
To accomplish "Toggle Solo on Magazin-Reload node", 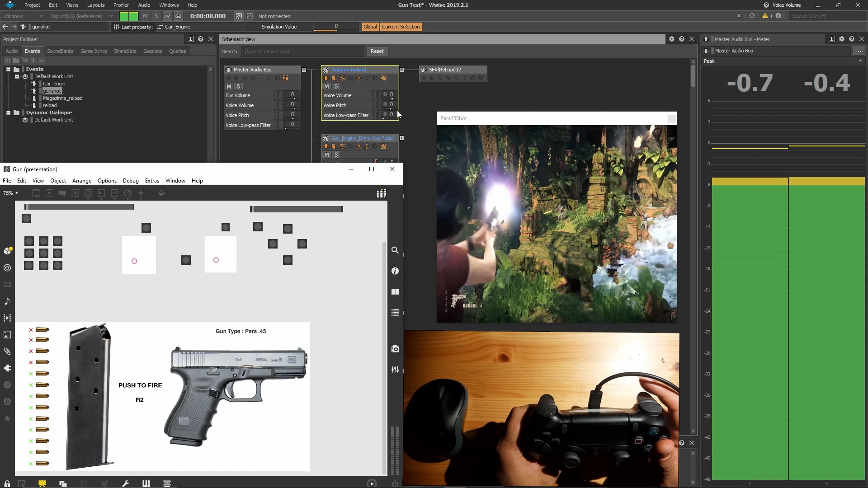I will pyautogui.click(x=336, y=86).
